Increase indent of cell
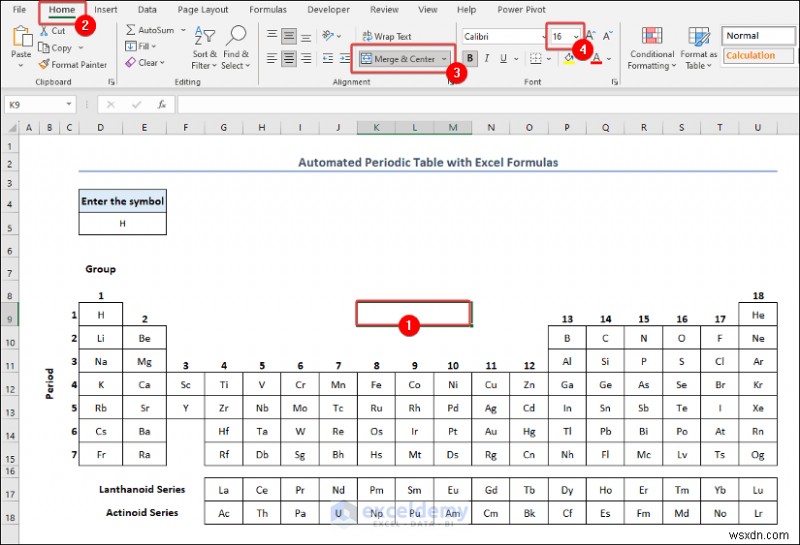 click(344, 58)
